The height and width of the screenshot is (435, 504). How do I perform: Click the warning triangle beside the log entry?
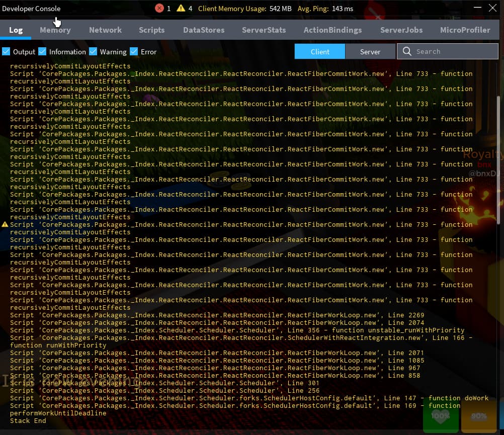[x=5, y=225]
